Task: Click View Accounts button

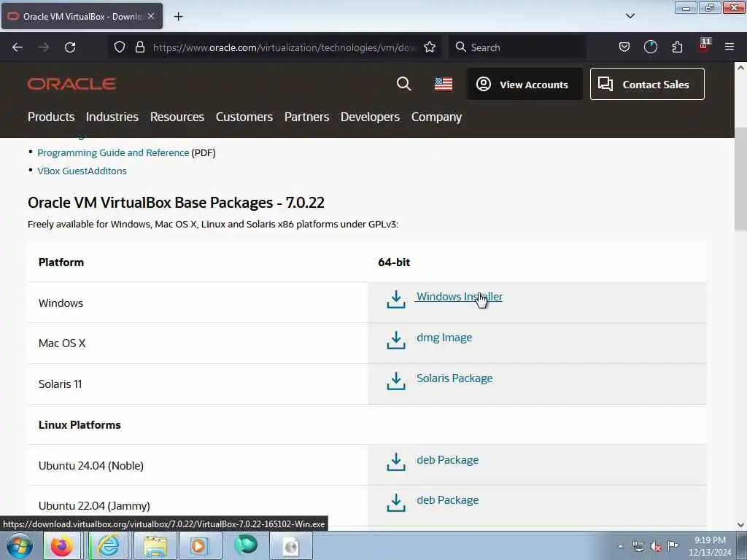Action: 525,85
